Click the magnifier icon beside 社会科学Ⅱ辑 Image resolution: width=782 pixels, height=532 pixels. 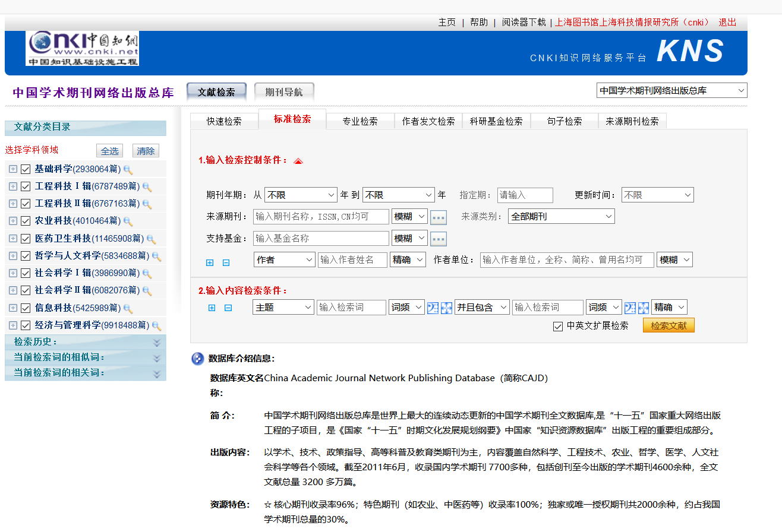click(147, 291)
